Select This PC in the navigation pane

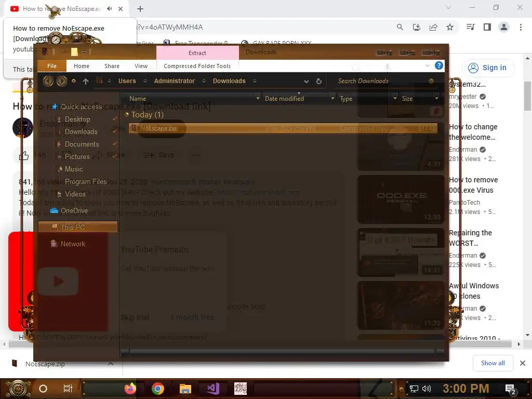pyautogui.click(x=78, y=227)
